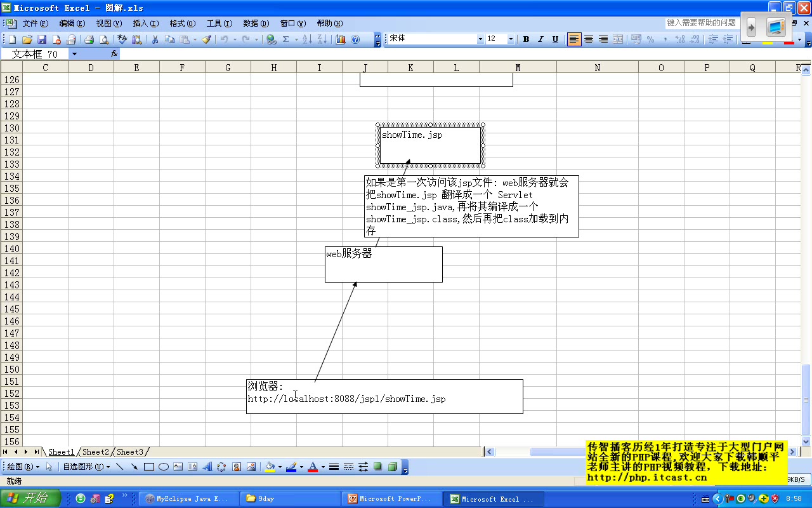Switch to the Sheet2 tab
The height and width of the screenshot is (508, 812).
[x=96, y=452]
